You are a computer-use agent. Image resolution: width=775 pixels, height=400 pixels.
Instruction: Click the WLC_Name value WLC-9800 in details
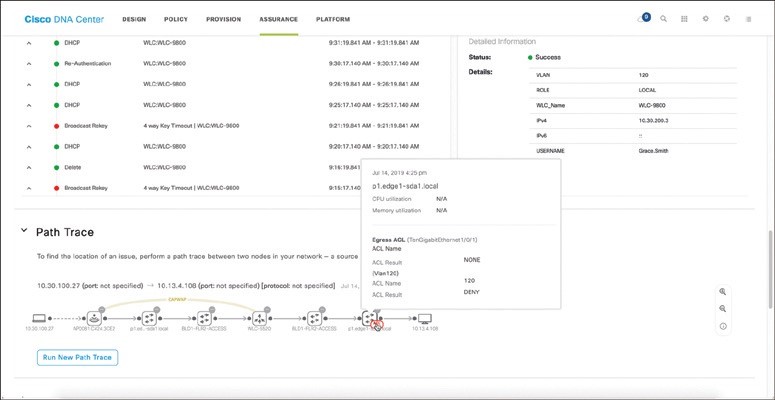coord(651,105)
